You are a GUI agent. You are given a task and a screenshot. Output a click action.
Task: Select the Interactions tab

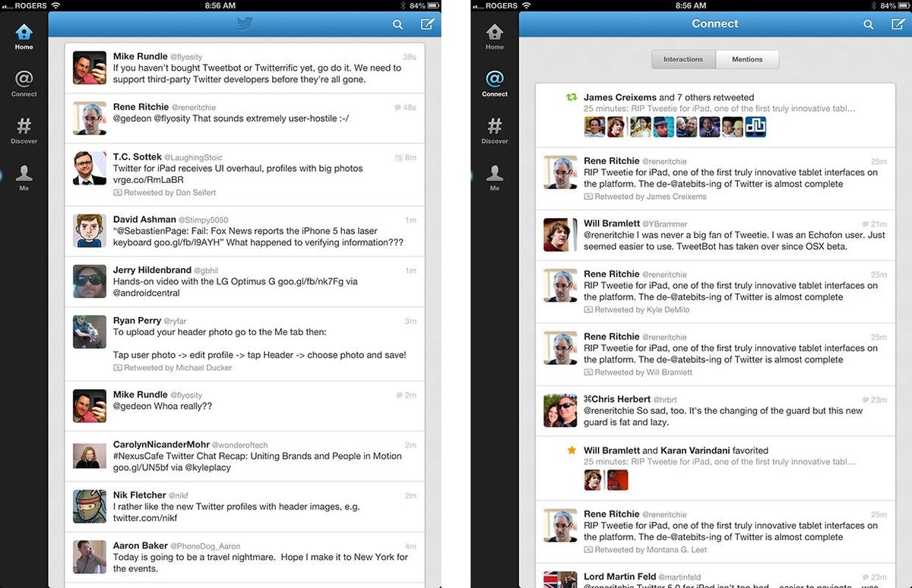click(682, 58)
